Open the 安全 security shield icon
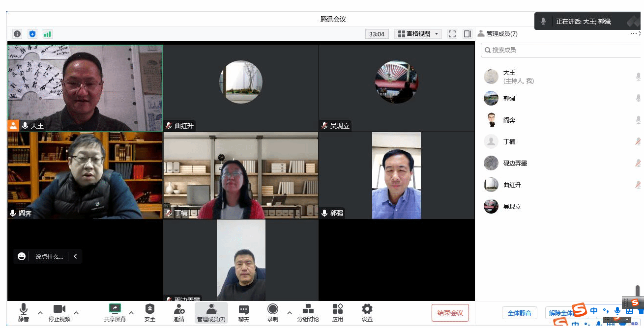The width and height of the screenshot is (644, 328). point(150,312)
